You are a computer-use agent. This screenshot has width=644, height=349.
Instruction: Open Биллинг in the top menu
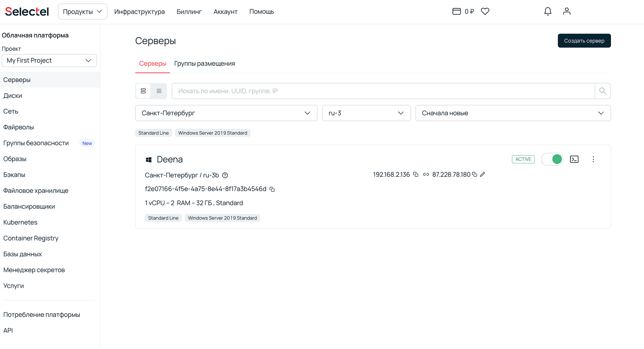189,12
